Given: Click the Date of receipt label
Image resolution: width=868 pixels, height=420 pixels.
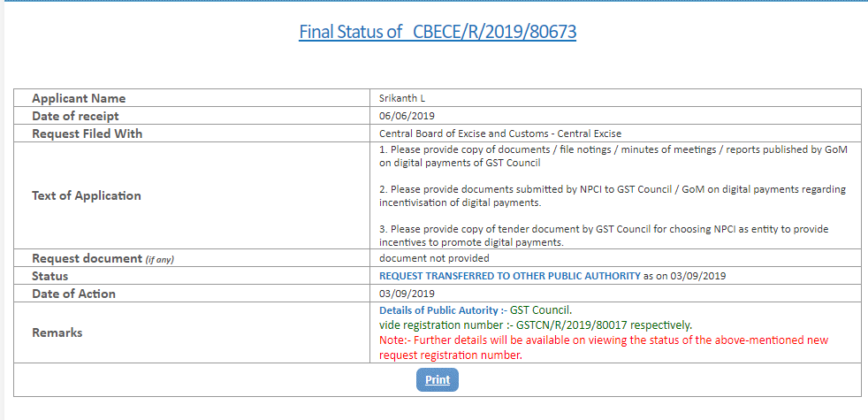Looking at the screenshot, I should 75,116.
